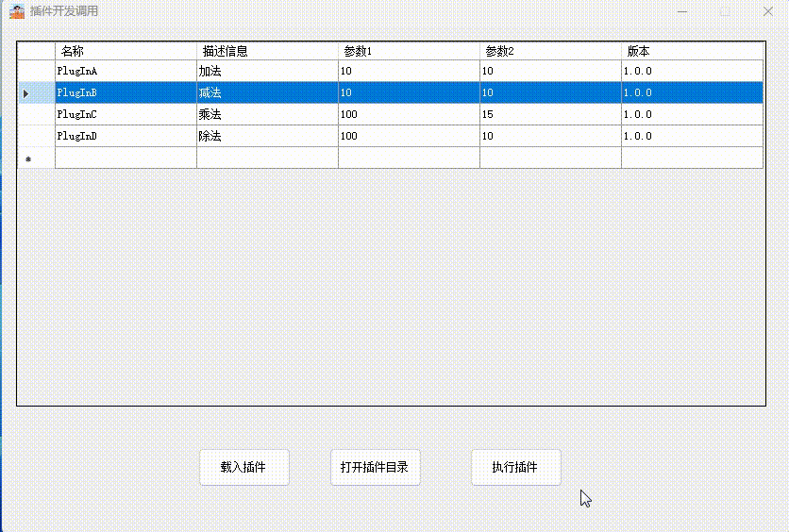
Task: Run the plugin with 执行插件 button
Action: click(515, 467)
